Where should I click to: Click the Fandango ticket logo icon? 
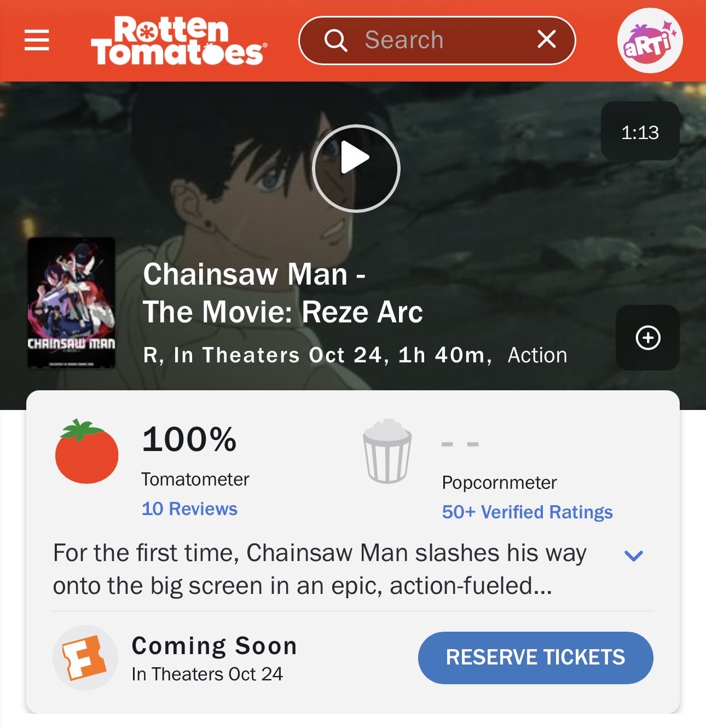pos(85,657)
